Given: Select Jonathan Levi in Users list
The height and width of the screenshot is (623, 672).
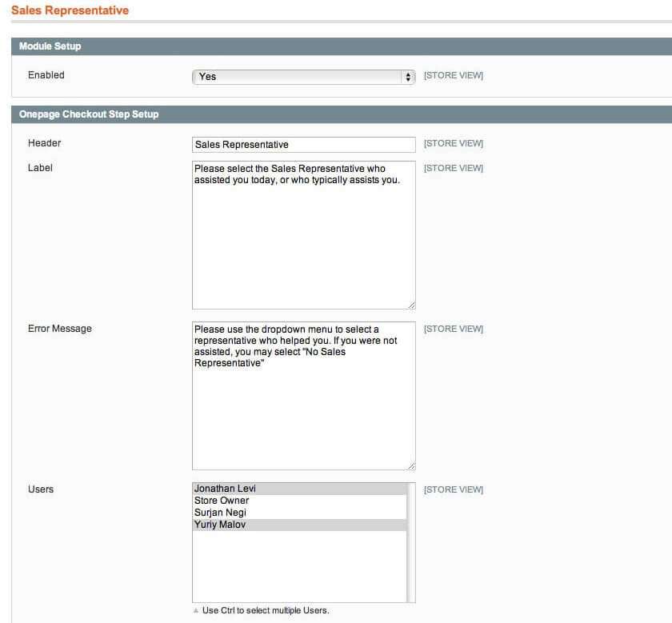Looking at the screenshot, I should (299, 489).
